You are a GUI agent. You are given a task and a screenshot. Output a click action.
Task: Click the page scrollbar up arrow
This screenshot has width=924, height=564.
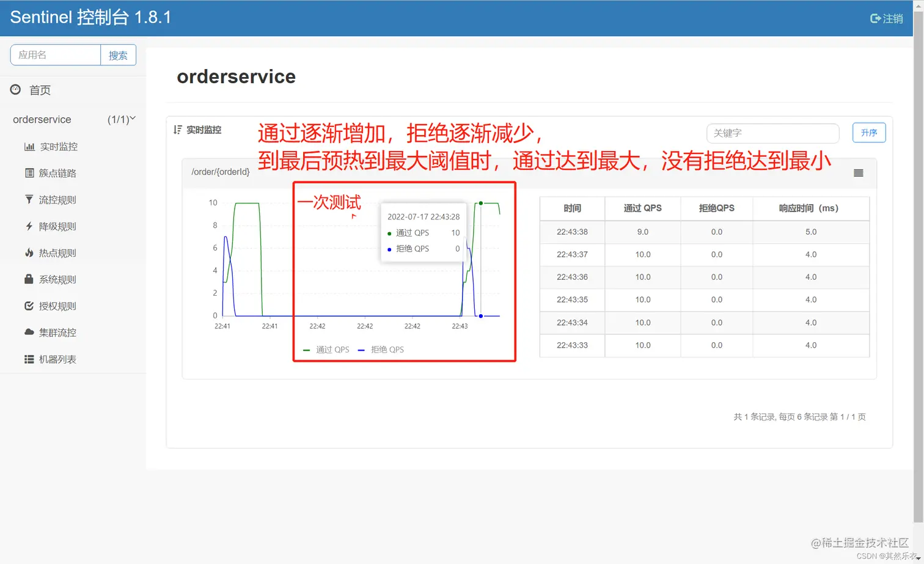click(x=918, y=5)
